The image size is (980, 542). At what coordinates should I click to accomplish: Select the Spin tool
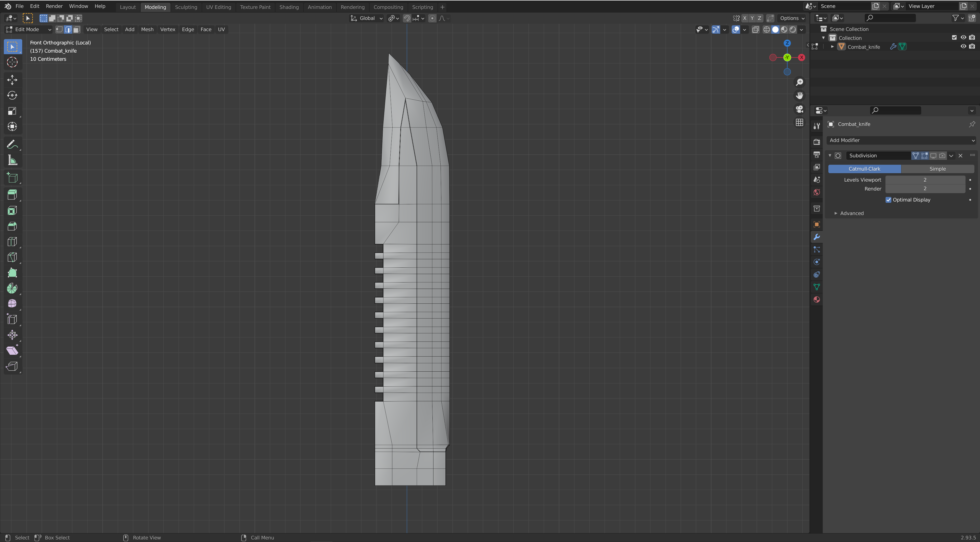[12, 288]
